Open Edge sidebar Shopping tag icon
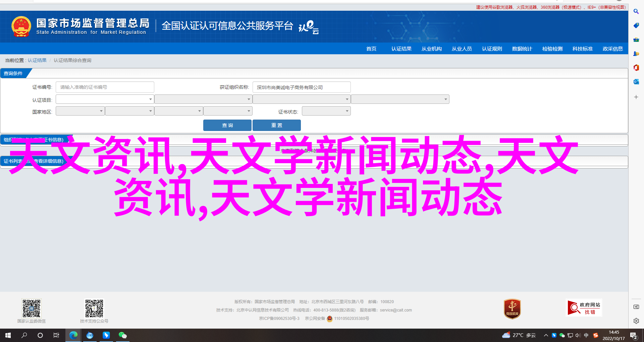Image resolution: width=644 pixels, height=342 pixels. (x=636, y=25)
